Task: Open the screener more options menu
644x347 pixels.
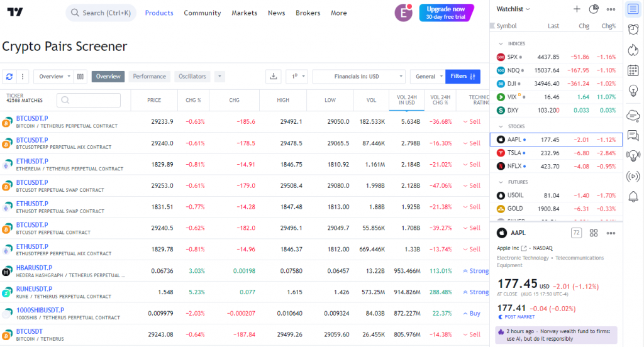Action: (x=23, y=77)
